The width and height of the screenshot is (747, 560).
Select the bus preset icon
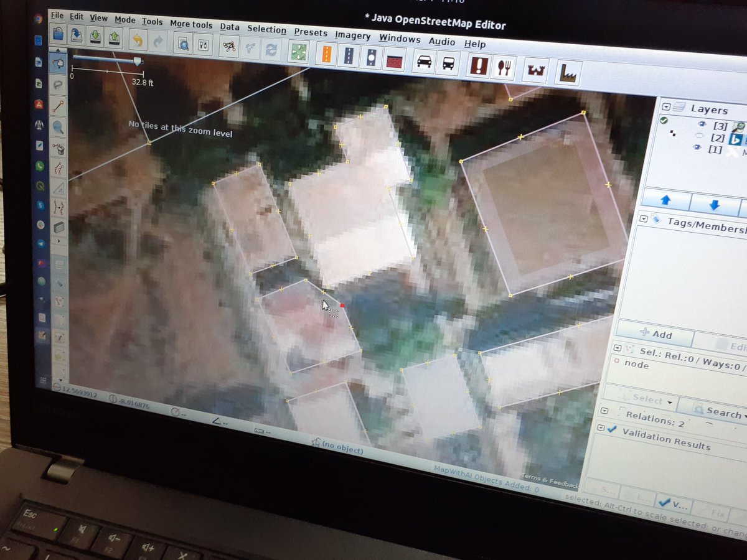(448, 63)
